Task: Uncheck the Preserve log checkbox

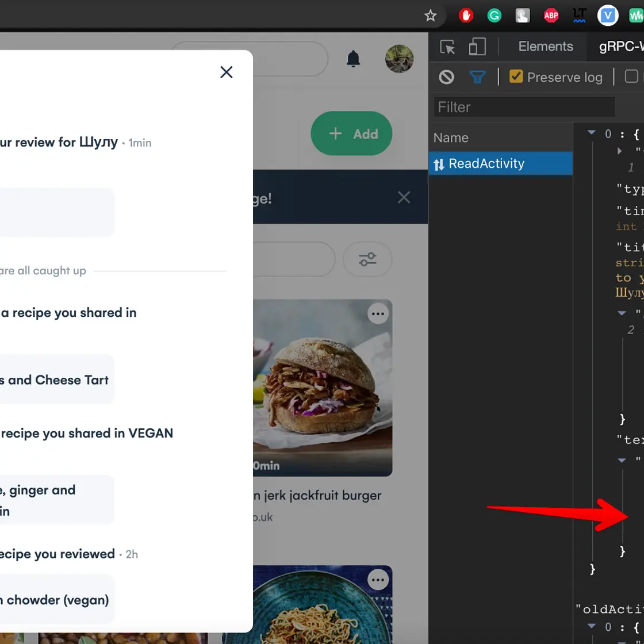Action: coord(516,76)
